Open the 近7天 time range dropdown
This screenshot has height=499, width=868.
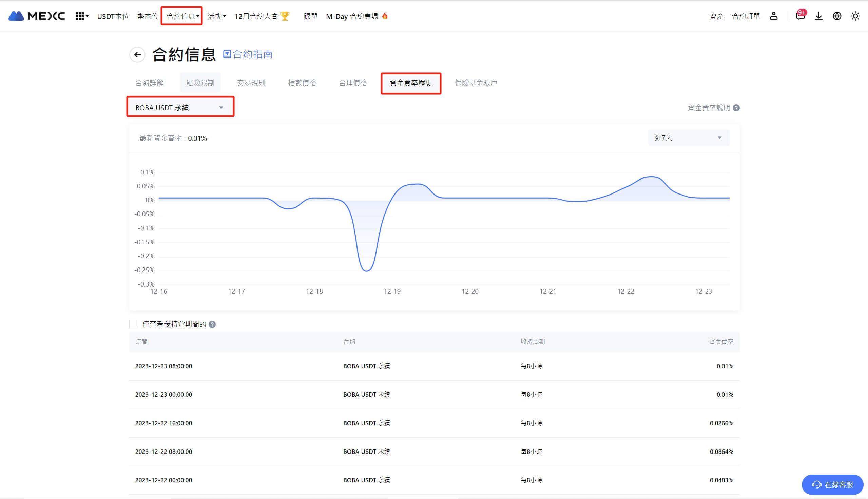pos(688,138)
